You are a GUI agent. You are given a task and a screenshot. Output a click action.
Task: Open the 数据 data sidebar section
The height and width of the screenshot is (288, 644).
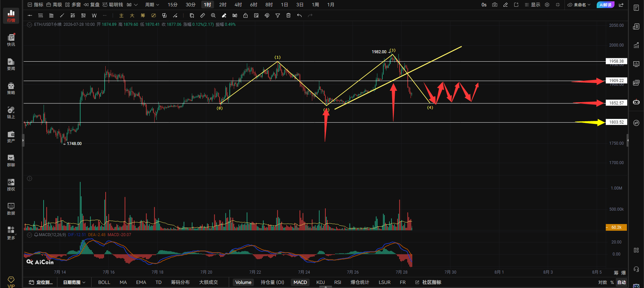click(x=11, y=209)
